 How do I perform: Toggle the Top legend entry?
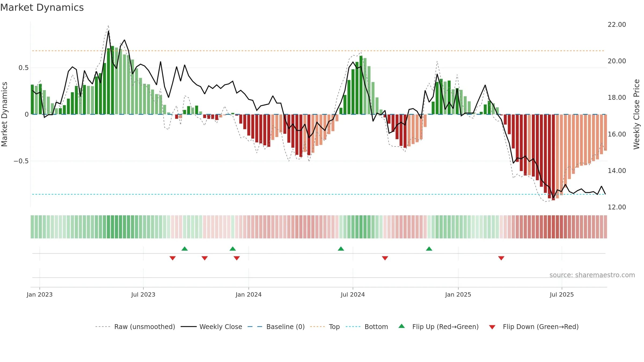tap(325, 327)
